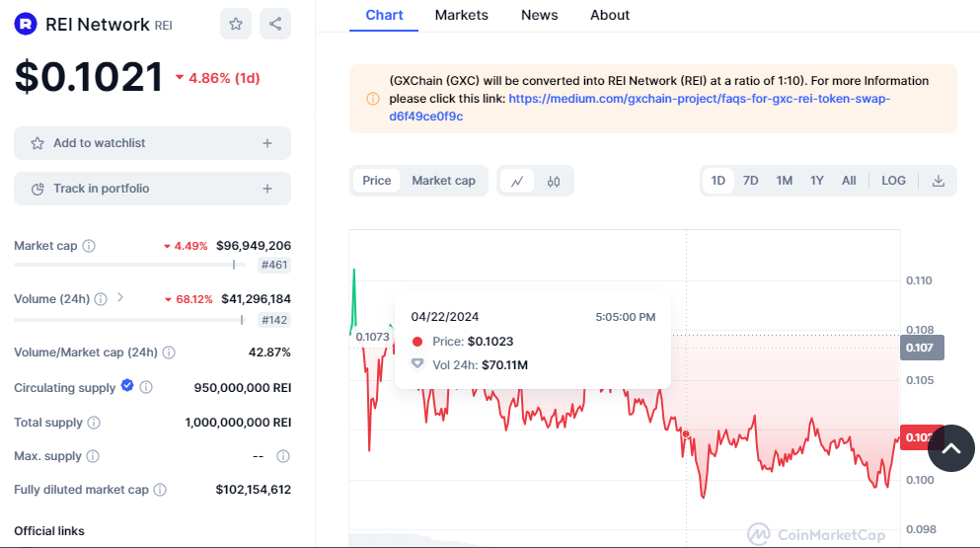Toggle LOG scale on chart
Screen dimensions: 980x548
coord(893,181)
